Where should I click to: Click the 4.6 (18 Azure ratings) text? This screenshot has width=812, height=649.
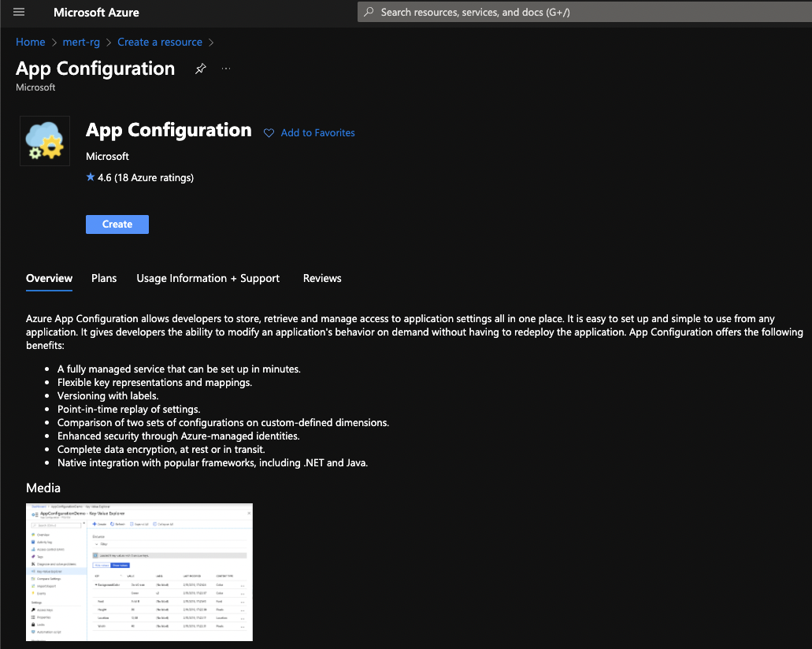click(146, 178)
